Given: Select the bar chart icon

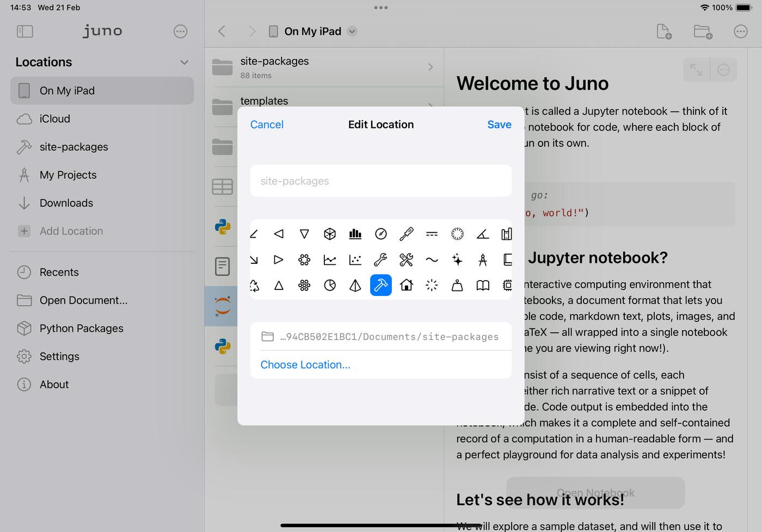Looking at the screenshot, I should coord(355,234).
